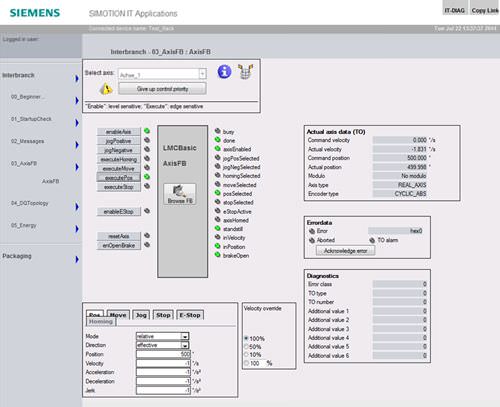Image resolution: width=500 pixels, height=407 pixels.
Task: Switch to the Stop tab
Action: click(163, 315)
